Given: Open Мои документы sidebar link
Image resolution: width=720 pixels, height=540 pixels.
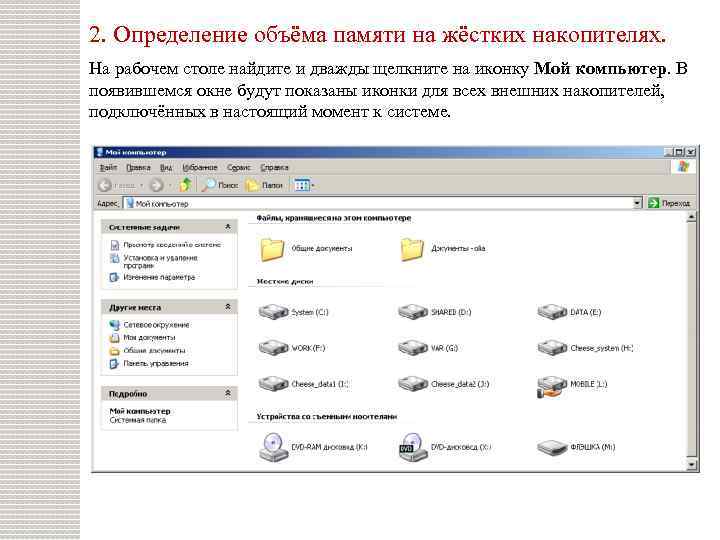Looking at the screenshot, I should 149,338.
